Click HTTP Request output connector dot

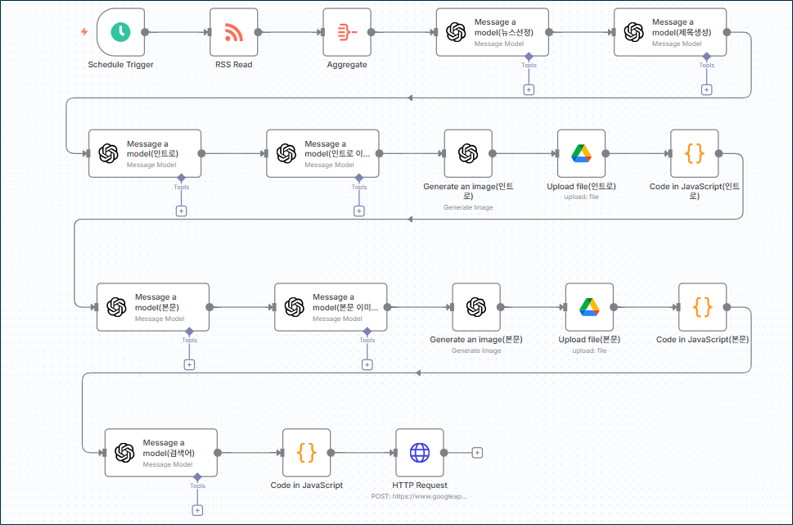[444, 453]
